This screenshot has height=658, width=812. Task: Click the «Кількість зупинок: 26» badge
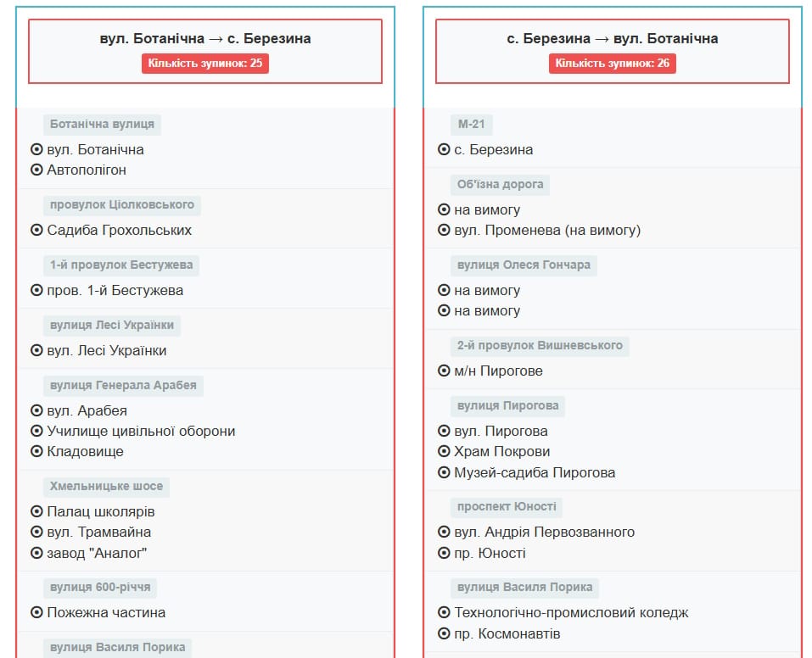point(612,63)
